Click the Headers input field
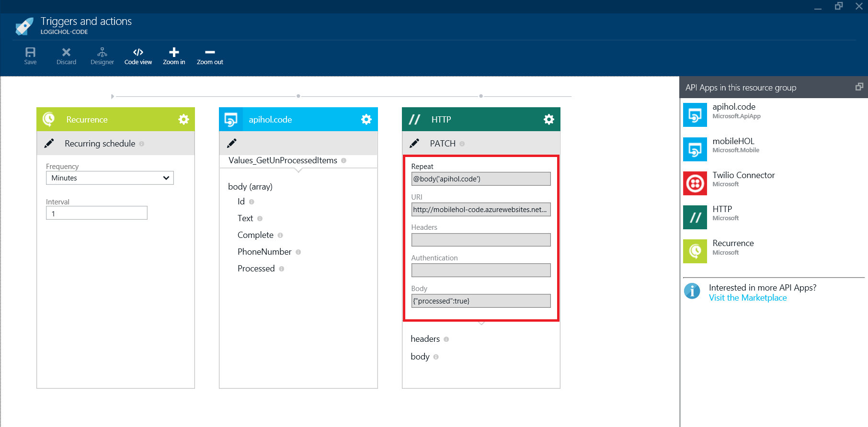Viewport: 868px width, 427px height. coord(481,240)
